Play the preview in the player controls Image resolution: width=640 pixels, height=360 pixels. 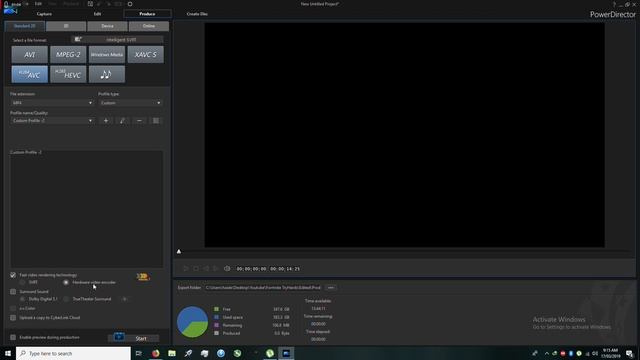point(186,269)
